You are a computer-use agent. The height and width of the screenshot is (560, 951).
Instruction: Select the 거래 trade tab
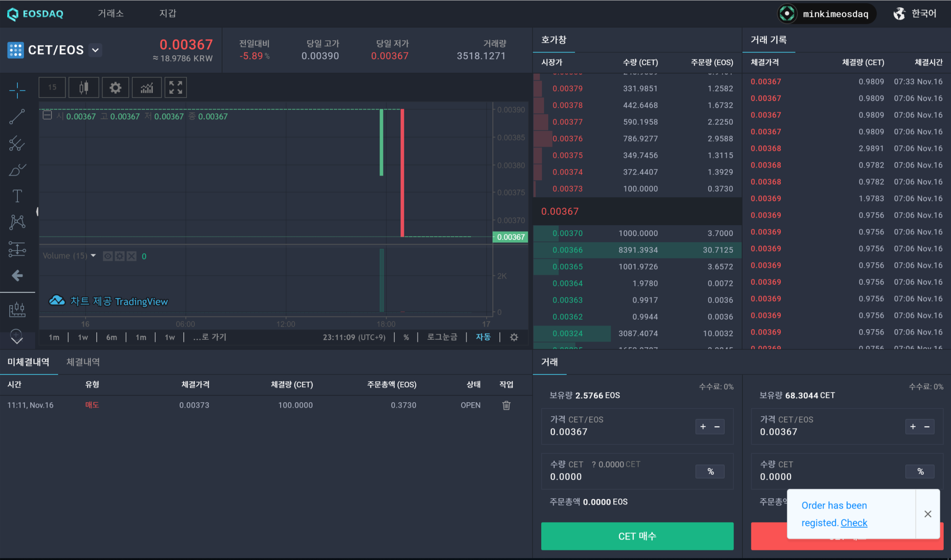coord(549,362)
